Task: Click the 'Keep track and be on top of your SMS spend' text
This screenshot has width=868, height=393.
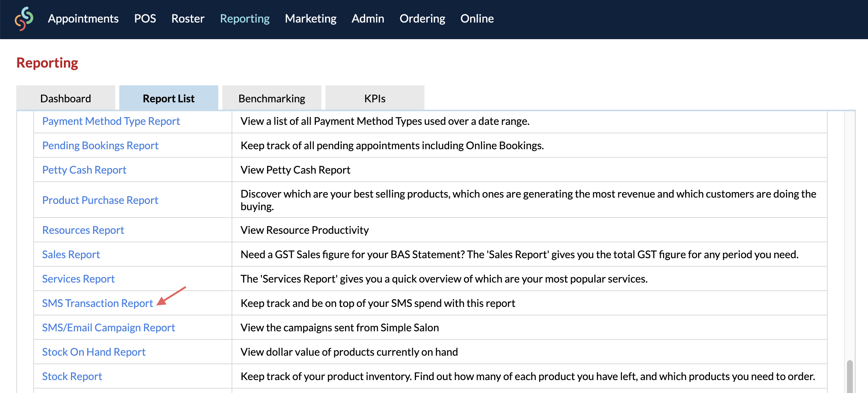Action: pyautogui.click(x=378, y=303)
